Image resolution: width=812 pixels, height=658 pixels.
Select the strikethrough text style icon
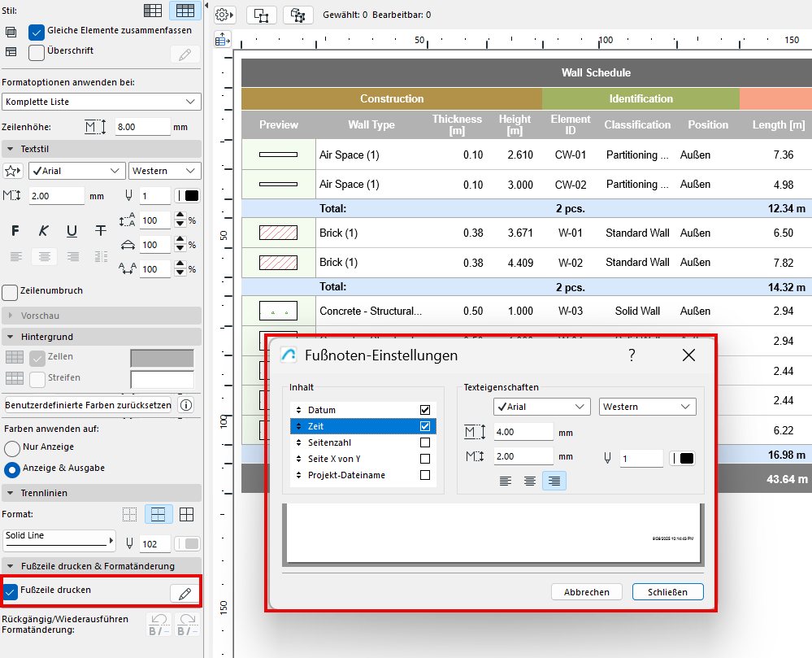click(101, 231)
